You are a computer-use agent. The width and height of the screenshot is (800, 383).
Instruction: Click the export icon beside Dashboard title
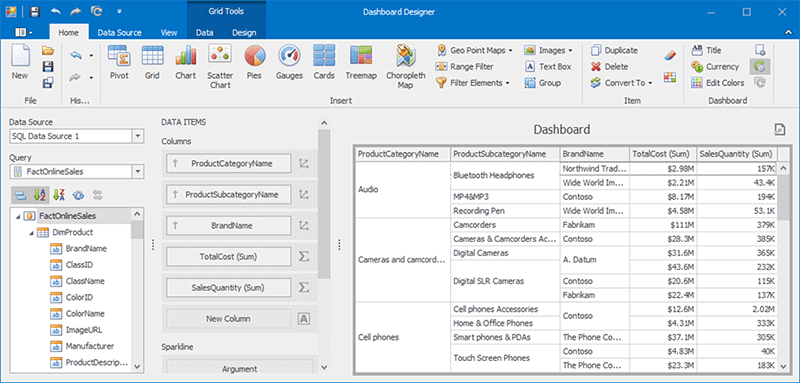780,130
